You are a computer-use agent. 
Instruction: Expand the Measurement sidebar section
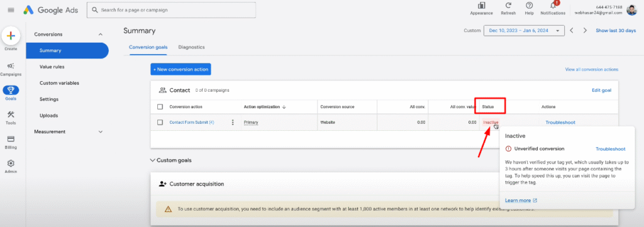[x=101, y=132]
